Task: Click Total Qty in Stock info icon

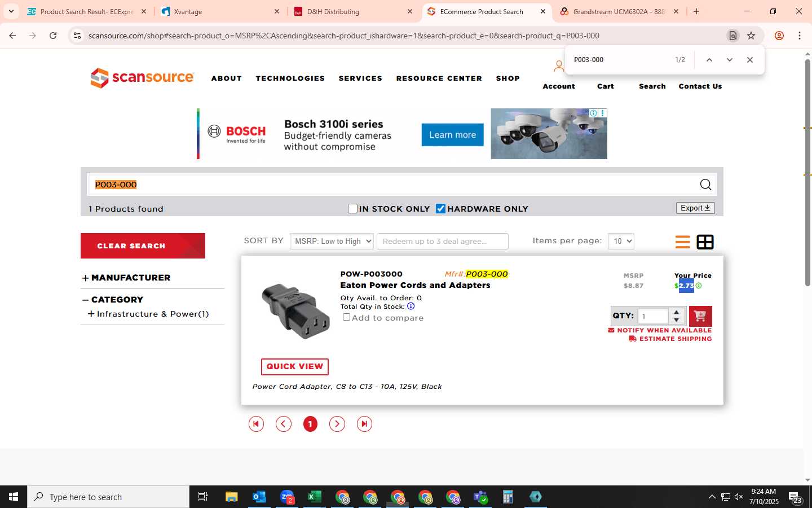Action: pos(411,306)
